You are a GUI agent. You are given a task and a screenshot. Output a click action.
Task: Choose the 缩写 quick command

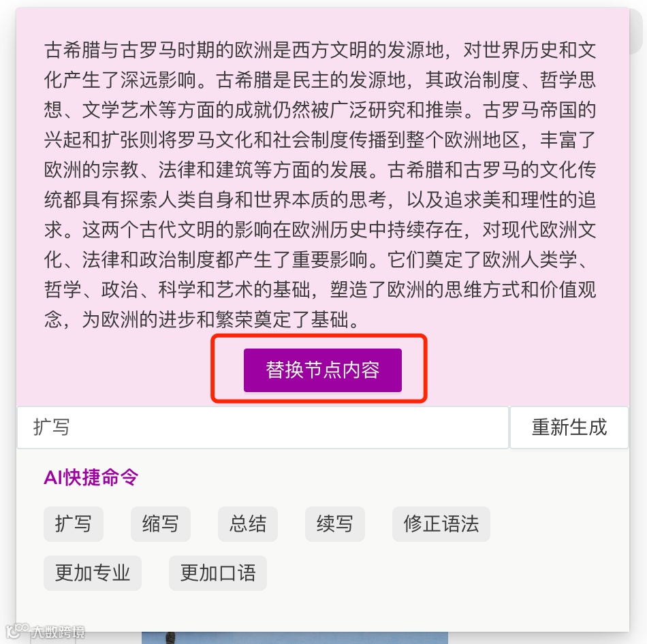point(161,524)
